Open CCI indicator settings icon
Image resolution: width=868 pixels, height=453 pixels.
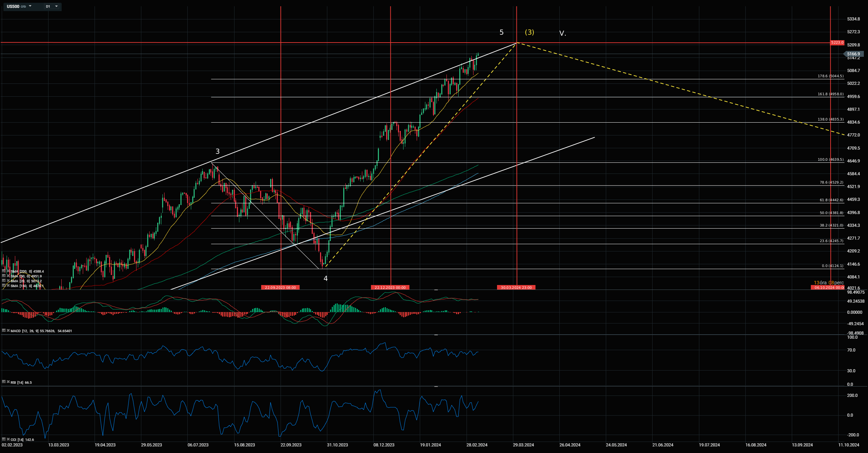click(3, 439)
